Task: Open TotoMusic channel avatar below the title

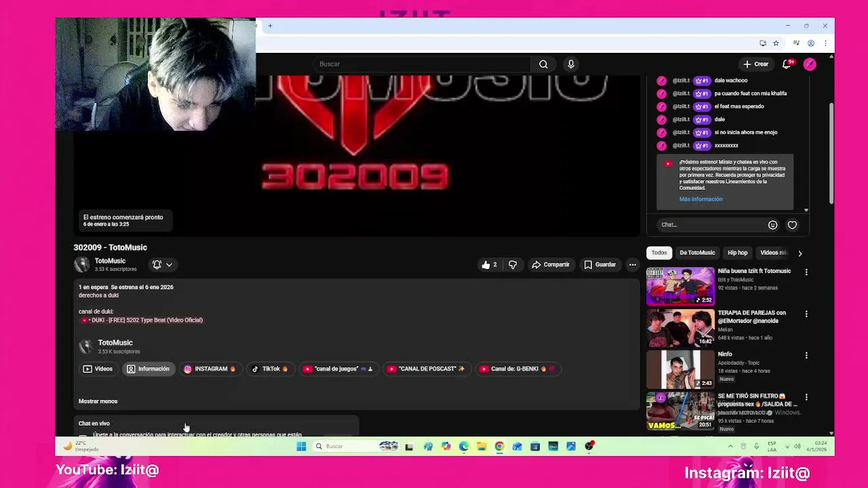Action: click(x=82, y=264)
